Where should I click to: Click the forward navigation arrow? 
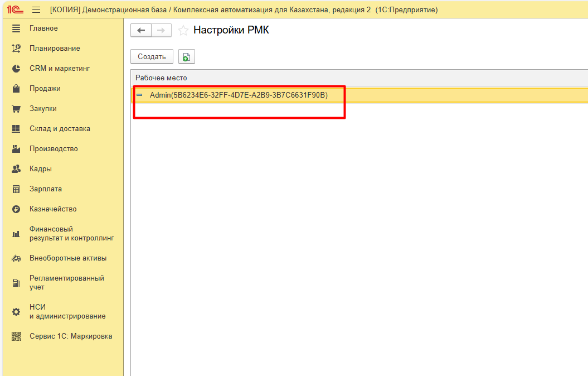pos(161,31)
